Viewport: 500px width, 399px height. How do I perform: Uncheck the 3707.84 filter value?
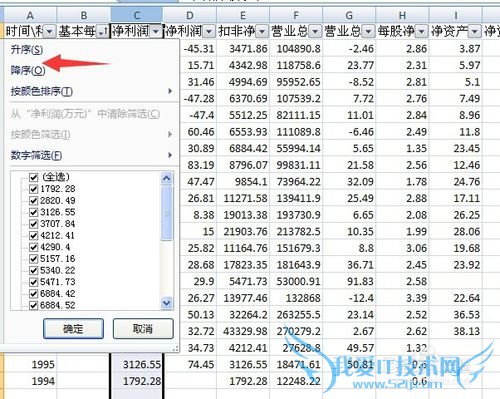click(x=33, y=224)
